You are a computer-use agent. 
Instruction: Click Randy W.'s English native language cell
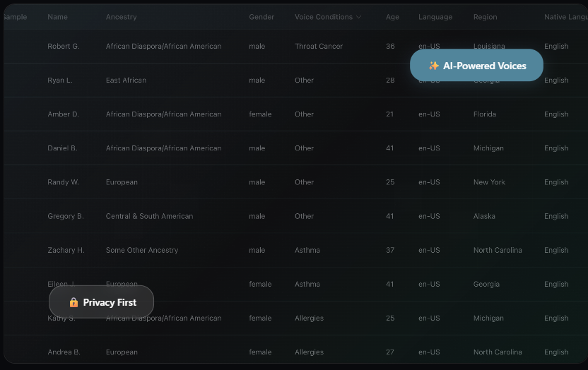coord(556,182)
